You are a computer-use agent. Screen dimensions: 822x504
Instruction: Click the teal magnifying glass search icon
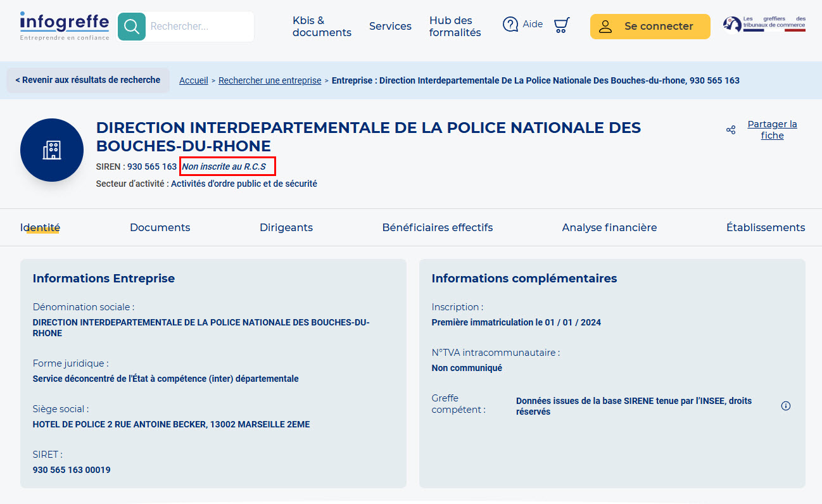(132, 27)
